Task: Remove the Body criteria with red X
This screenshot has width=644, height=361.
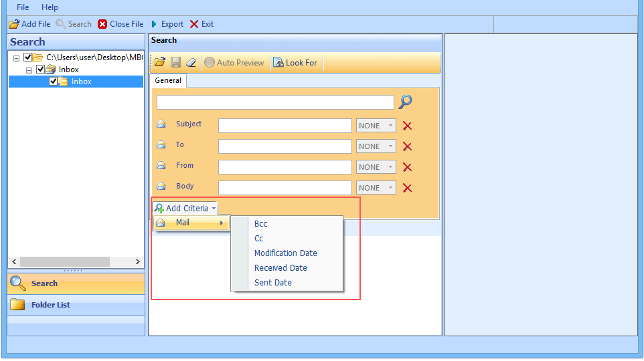Action: [407, 188]
